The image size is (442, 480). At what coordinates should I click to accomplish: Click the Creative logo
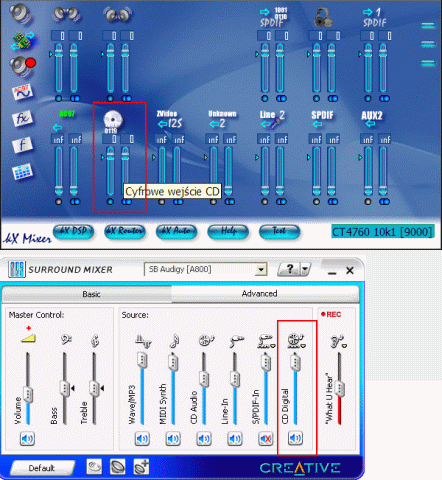coord(299,468)
